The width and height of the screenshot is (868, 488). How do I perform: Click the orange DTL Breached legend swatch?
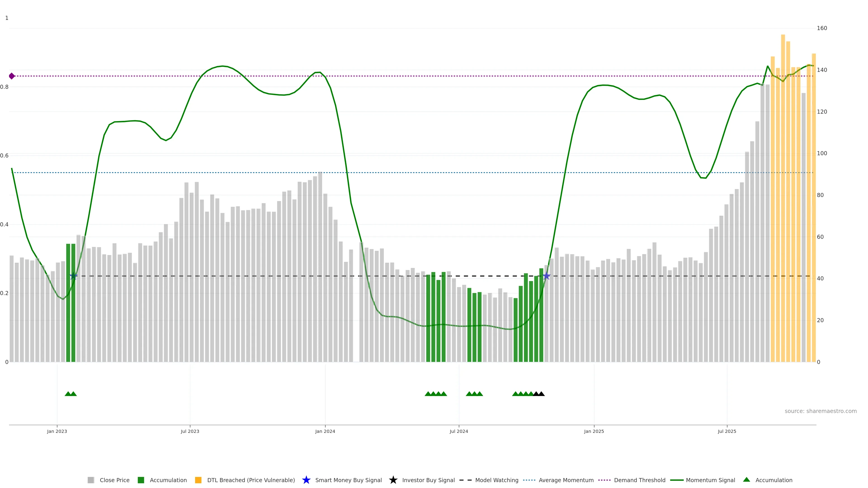tap(198, 480)
